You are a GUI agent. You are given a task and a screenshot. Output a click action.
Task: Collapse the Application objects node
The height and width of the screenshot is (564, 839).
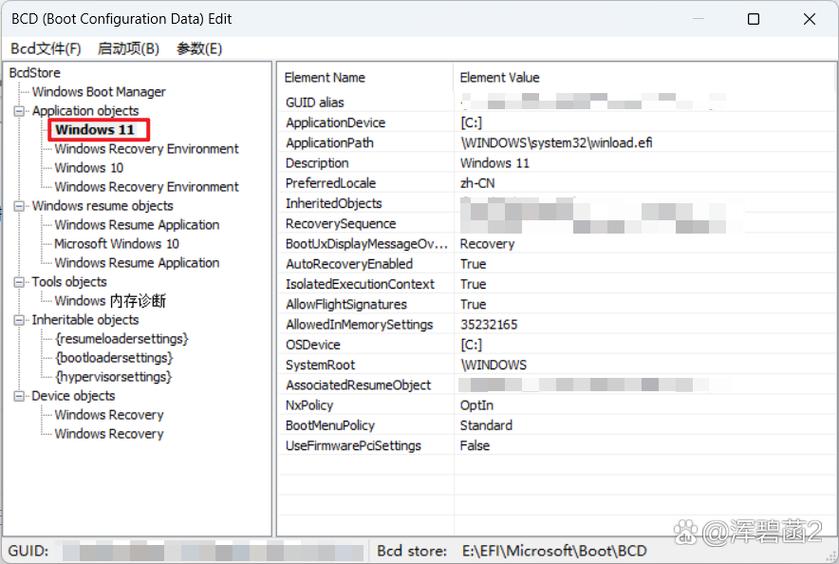pyautogui.click(x=19, y=111)
